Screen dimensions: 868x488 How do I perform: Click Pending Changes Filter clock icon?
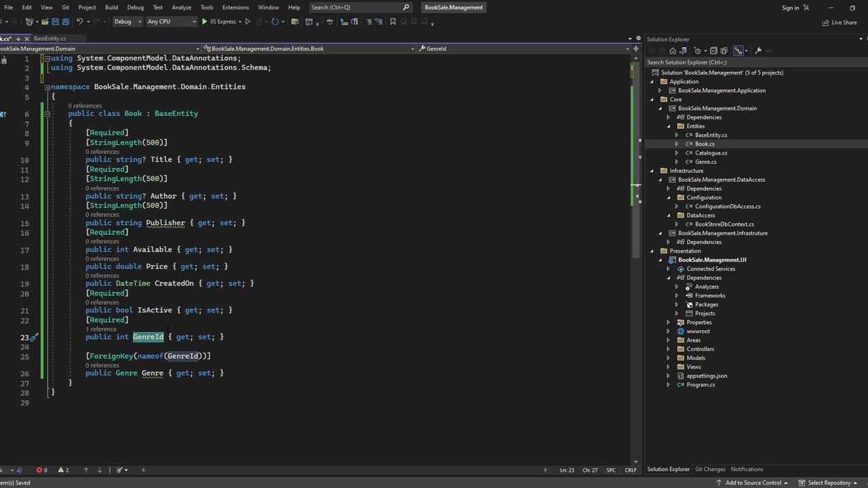[x=697, y=51]
